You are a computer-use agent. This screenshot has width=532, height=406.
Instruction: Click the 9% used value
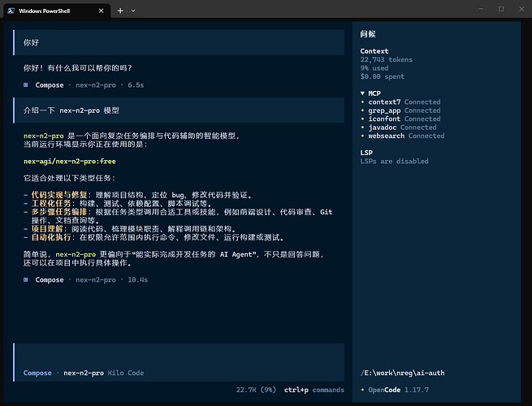(374, 68)
